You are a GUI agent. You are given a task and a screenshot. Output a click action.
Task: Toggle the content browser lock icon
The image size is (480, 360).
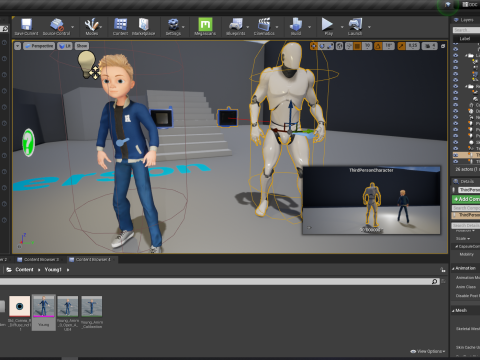point(443,270)
